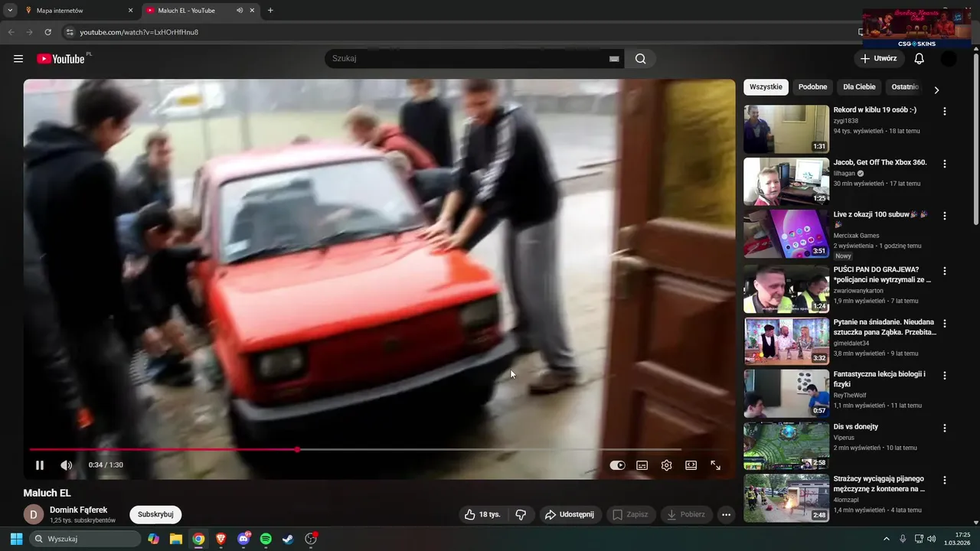The width and height of the screenshot is (980, 551).
Task: Select the Podobne filter chip
Action: point(812,87)
